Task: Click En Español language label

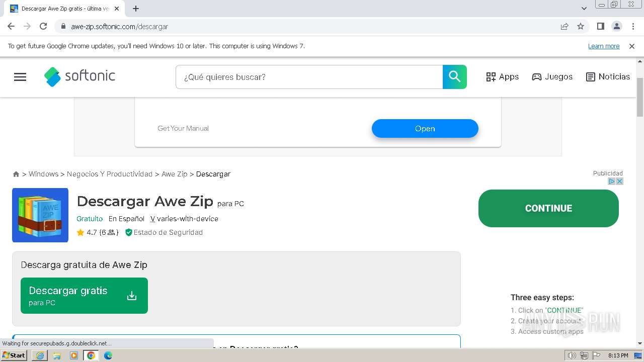Action: [x=126, y=219]
